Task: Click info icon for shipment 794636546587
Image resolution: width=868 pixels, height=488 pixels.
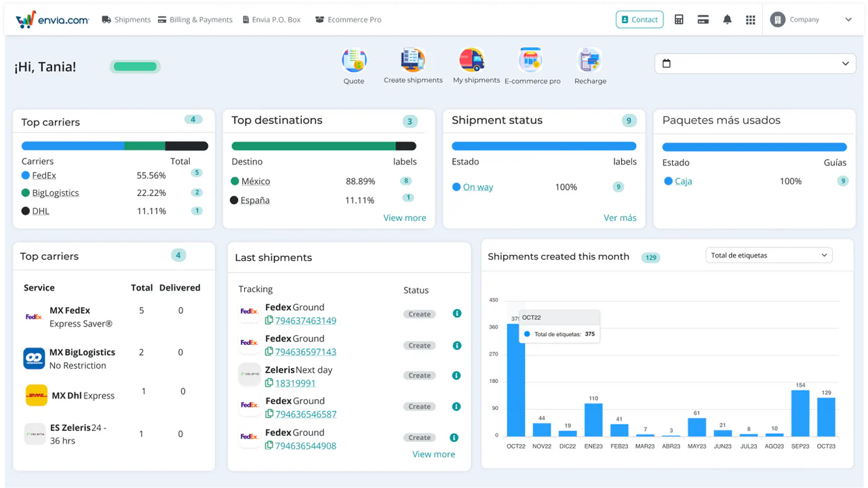Action: point(456,407)
